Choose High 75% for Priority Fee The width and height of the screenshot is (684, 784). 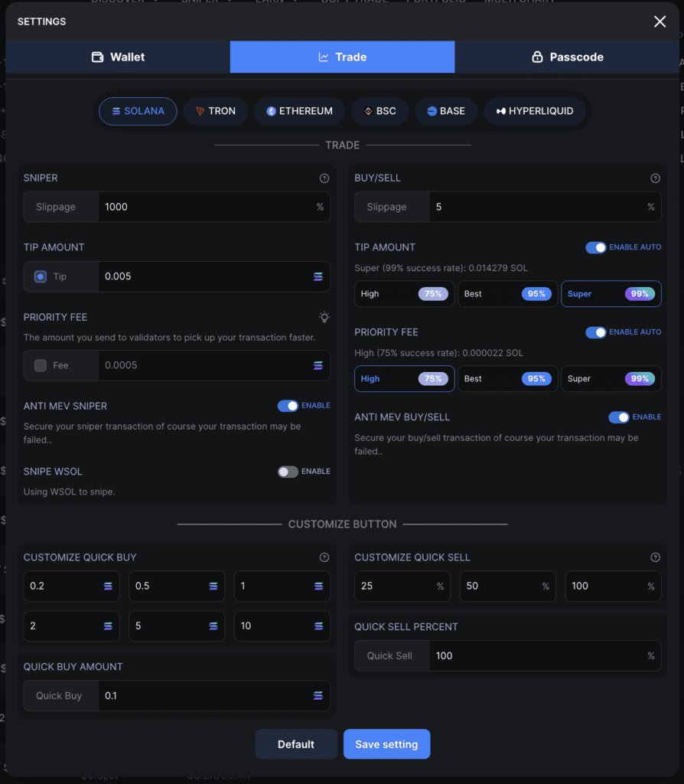(404, 378)
